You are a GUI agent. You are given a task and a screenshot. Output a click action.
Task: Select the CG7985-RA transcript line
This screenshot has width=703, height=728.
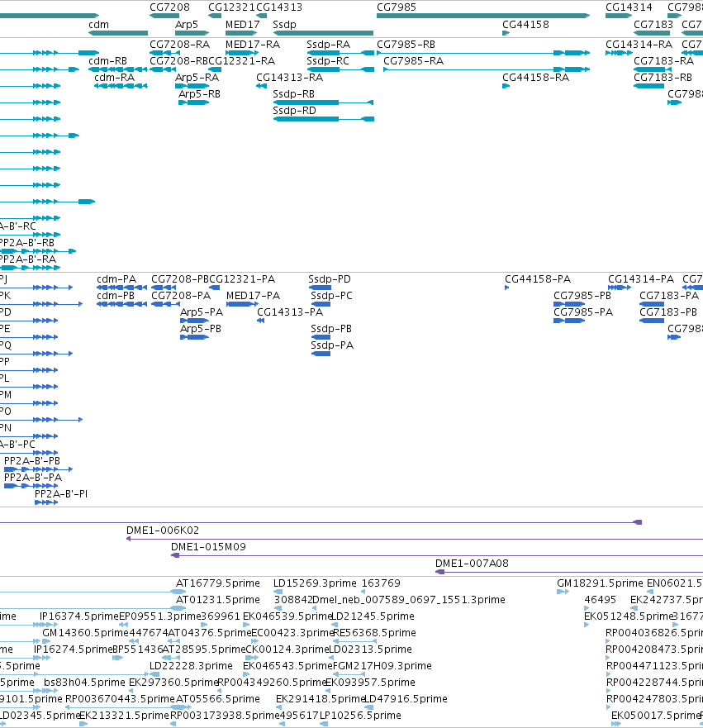pyautogui.click(x=487, y=69)
